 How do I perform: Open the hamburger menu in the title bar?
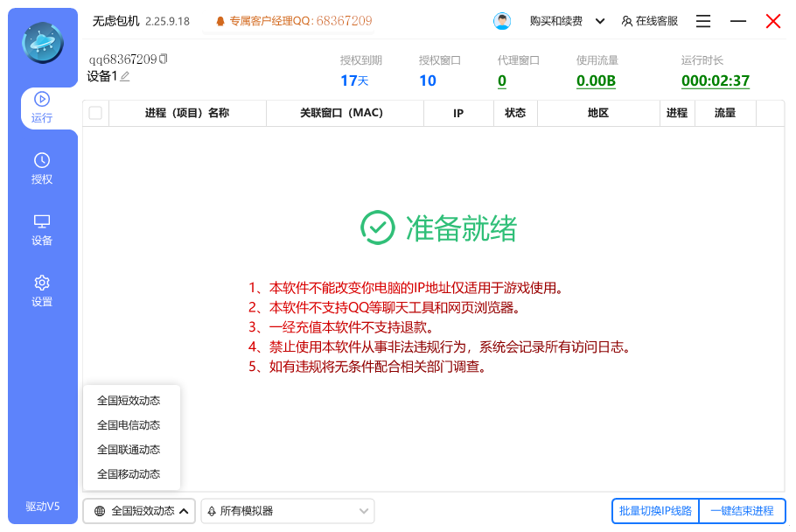[702, 21]
